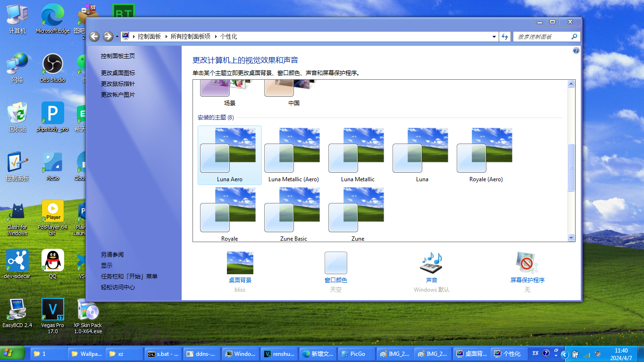Open the address bar history dropdown
Image resolution: width=644 pixels, height=362 pixels.
(x=494, y=36)
